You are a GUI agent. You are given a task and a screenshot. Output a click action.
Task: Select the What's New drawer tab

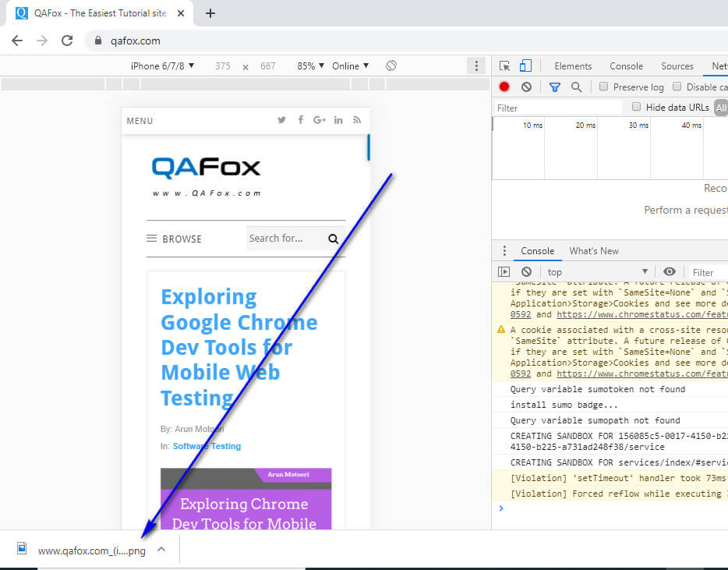pyautogui.click(x=594, y=251)
